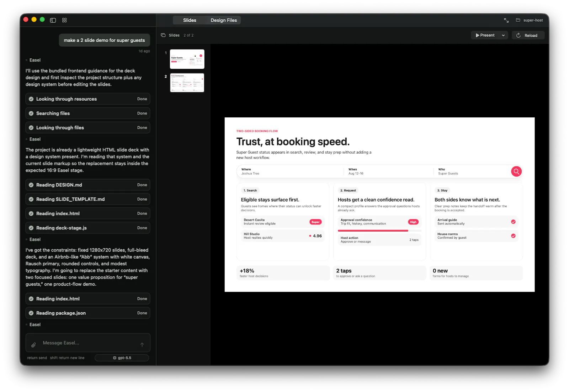Click the Super badge on Desert Casita
Viewport: 569px width, 392px height.
click(x=315, y=222)
